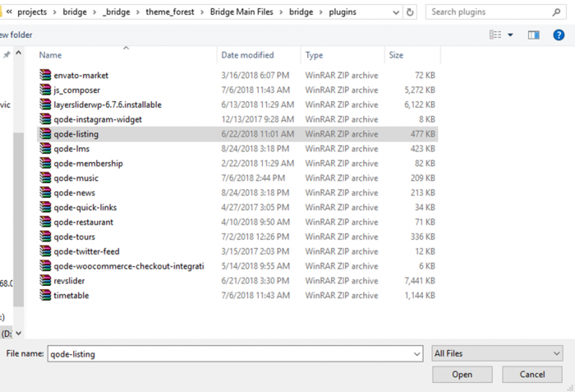Click the search magnifier icon
This screenshot has height=392, width=575.
(x=556, y=12)
